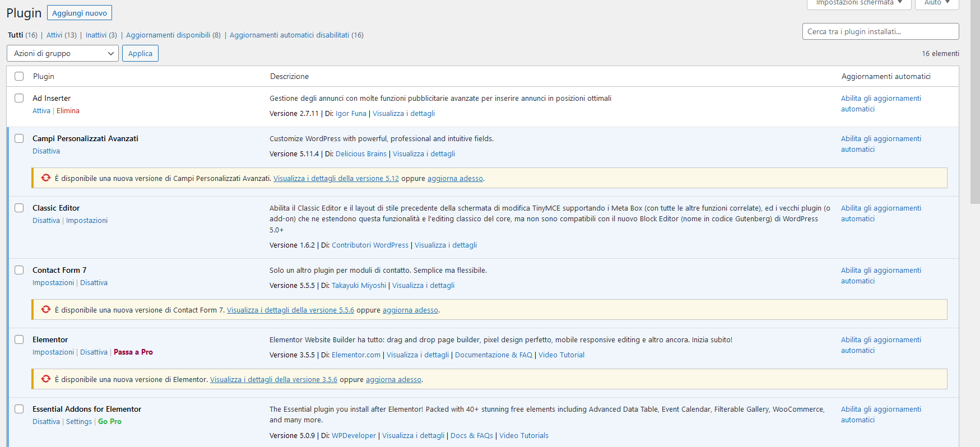Open Documentazione & FAQ link for Elementor

click(x=494, y=355)
